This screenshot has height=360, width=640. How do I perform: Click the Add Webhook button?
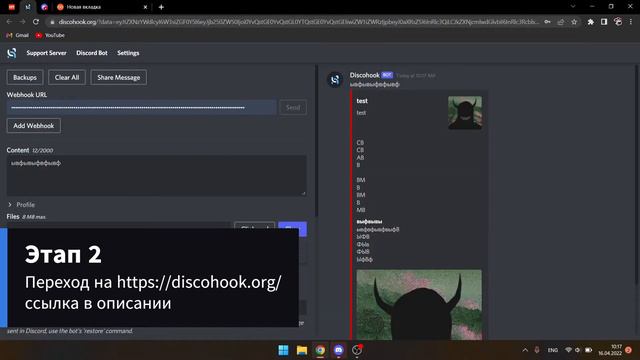33,126
